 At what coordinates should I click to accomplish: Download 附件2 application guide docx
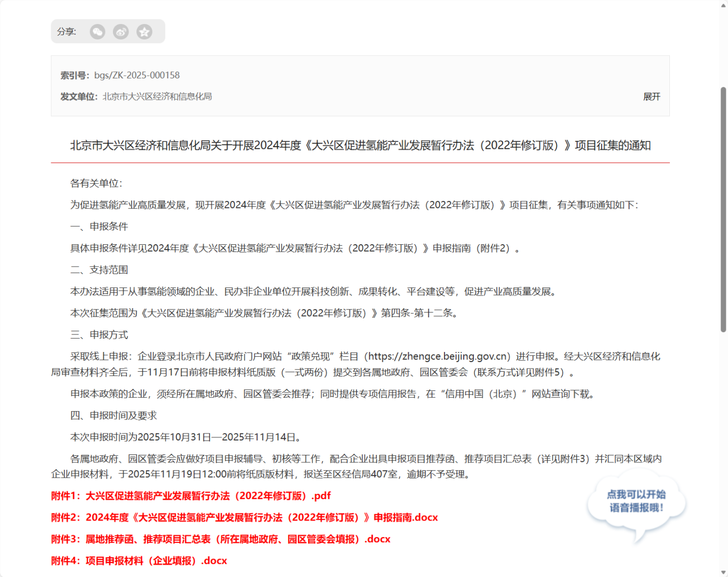[244, 517]
